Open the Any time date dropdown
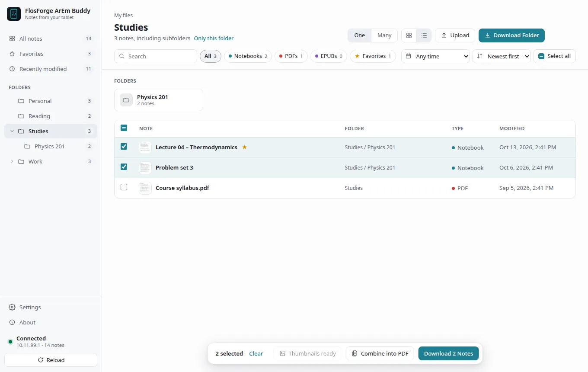This screenshot has width=588, height=372. tap(435, 56)
